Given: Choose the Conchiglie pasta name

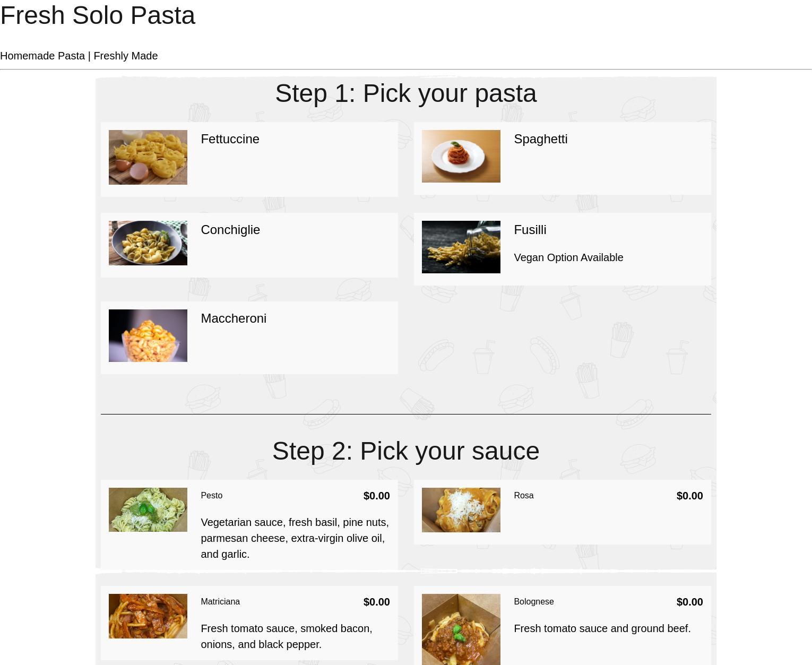Looking at the screenshot, I should point(230,230).
